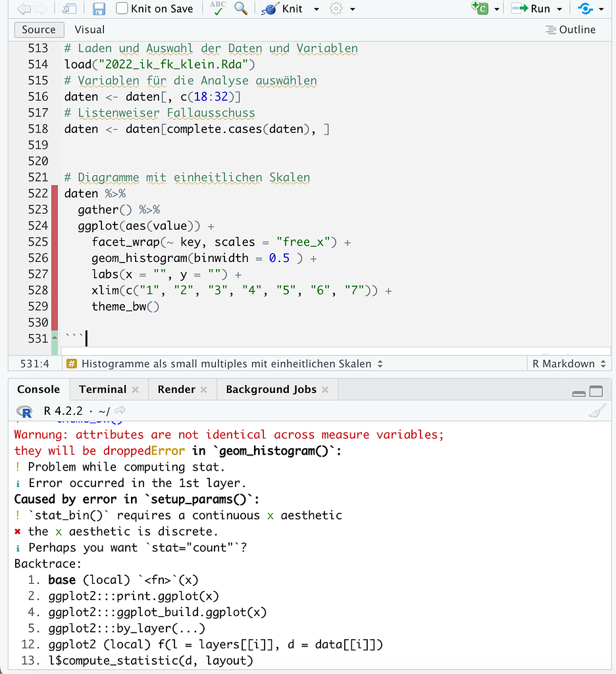Viewport: 616px width, 674px height.
Task: Knit the document with yarn button
Action: point(282,9)
